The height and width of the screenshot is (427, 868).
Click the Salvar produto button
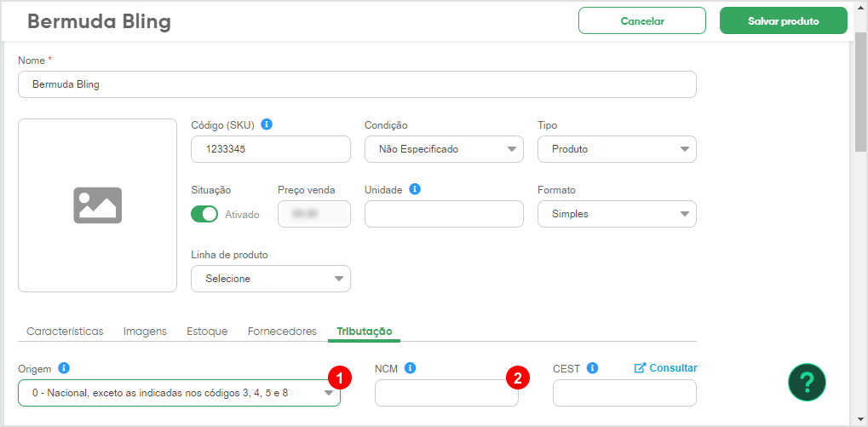784,21
